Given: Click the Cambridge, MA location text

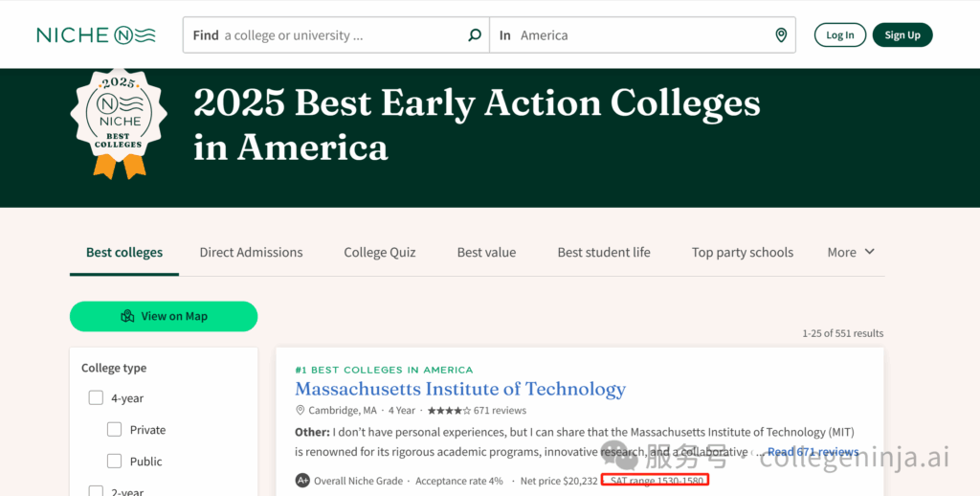Looking at the screenshot, I should pyautogui.click(x=343, y=411).
